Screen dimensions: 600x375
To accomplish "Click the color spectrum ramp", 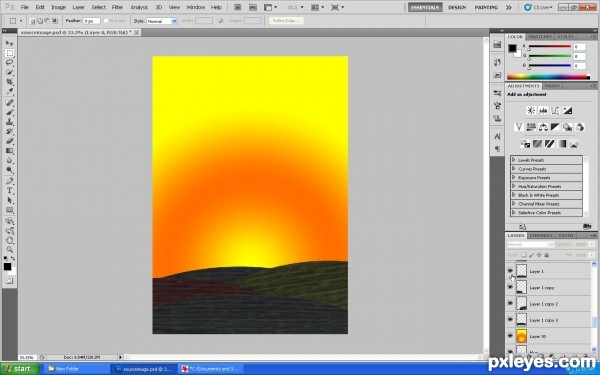I will point(548,77).
